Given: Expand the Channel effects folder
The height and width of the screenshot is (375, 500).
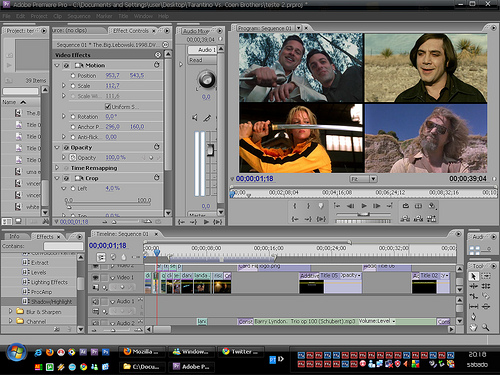Looking at the screenshot, I should tap(10, 321).
